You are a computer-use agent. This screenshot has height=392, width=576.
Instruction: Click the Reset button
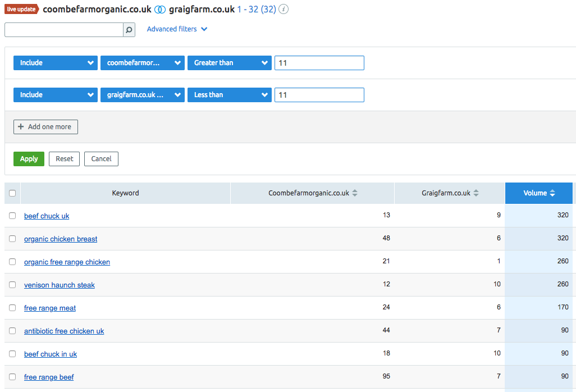(65, 159)
